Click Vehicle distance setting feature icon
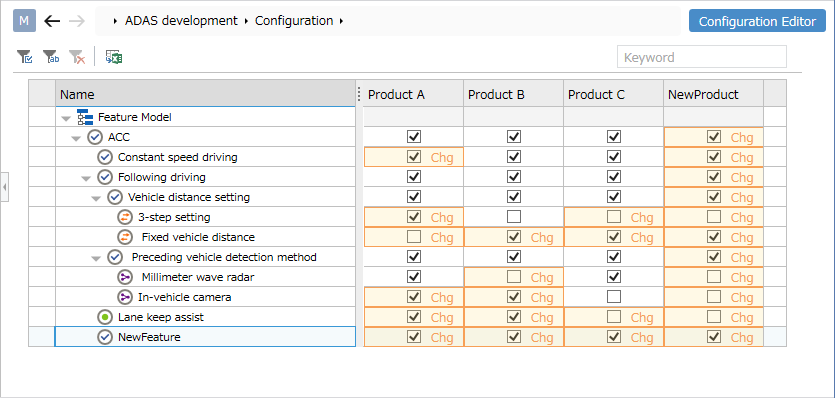 point(115,197)
